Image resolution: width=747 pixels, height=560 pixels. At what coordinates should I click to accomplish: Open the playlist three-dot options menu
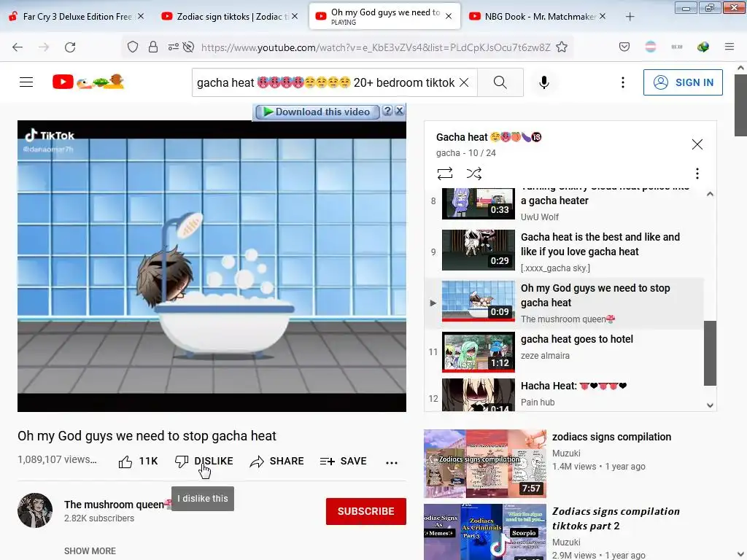pos(697,174)
